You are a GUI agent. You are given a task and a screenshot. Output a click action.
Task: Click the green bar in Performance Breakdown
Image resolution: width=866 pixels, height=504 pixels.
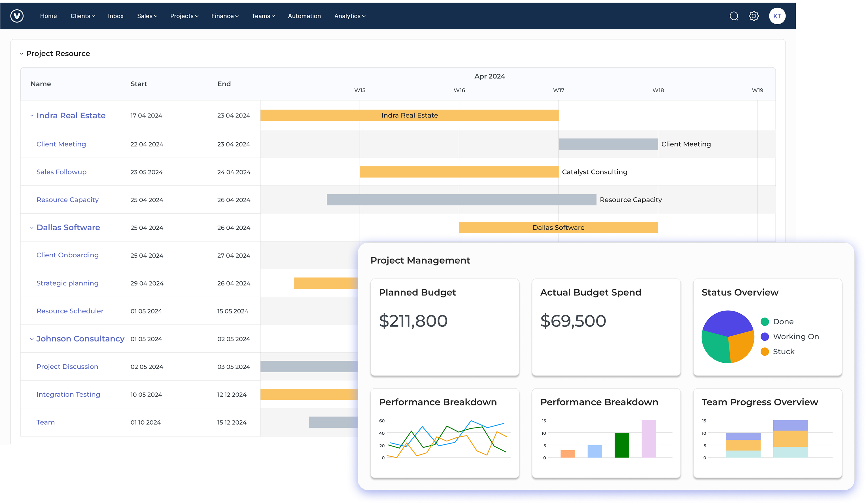[x=621, y=445]
